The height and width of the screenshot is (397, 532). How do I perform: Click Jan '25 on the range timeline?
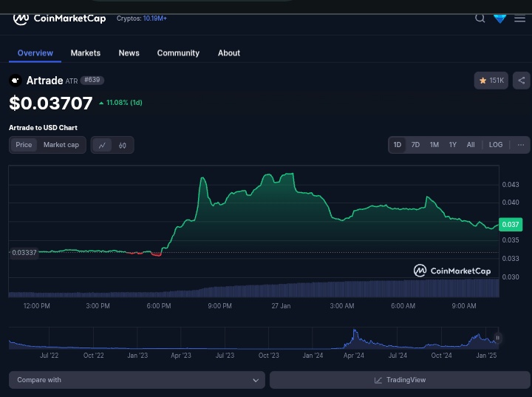click(486, 356)
